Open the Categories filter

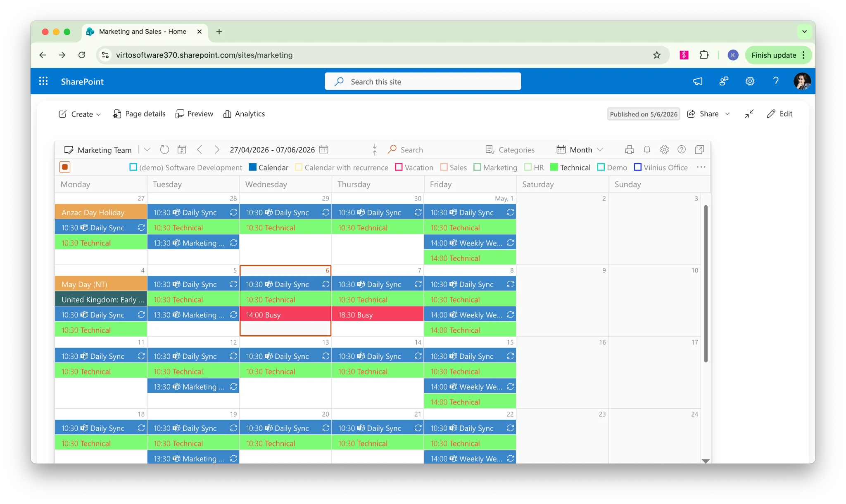coord(510,149)
